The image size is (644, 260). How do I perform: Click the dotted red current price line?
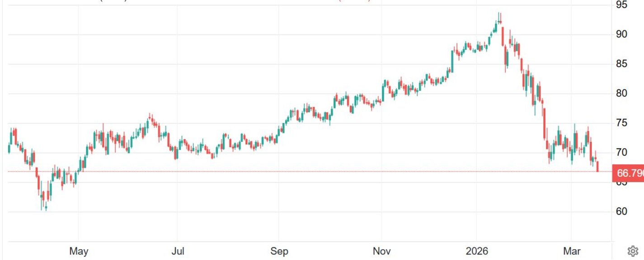point(316,172)
